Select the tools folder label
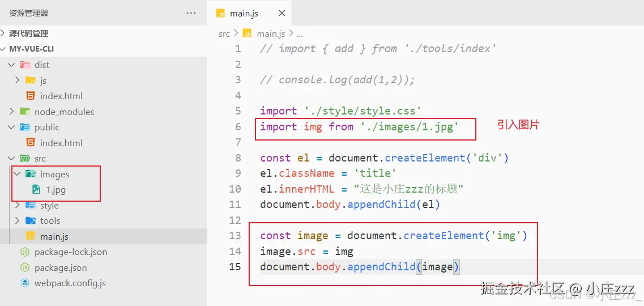This screenshot has height=306, width=644. click(x=50, y=221)
